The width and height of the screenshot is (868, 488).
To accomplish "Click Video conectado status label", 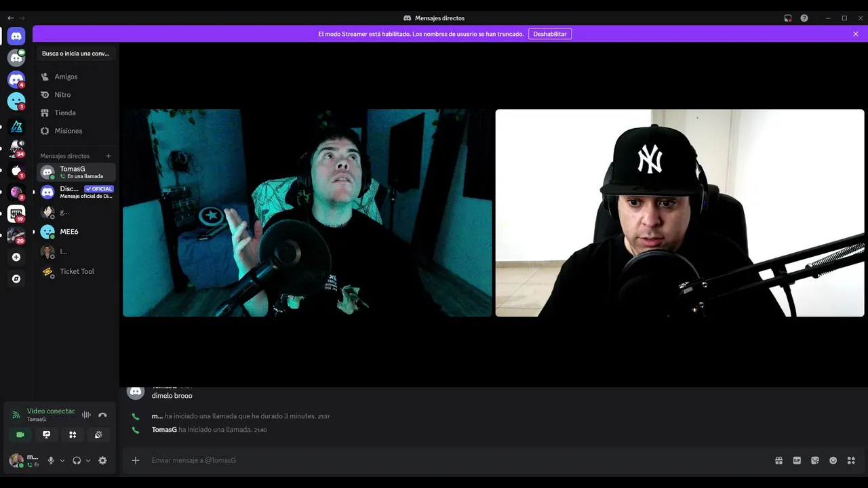I will (x=51, y=411).
